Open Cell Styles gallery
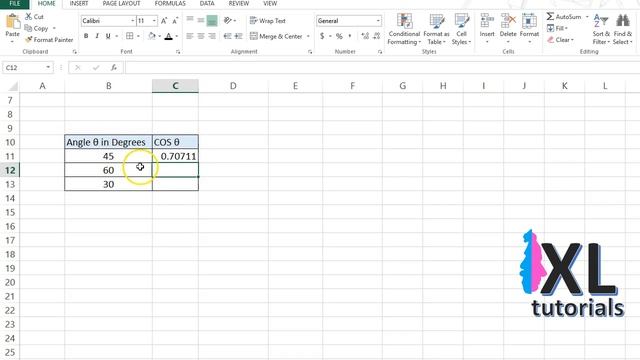 coord(462,29)
